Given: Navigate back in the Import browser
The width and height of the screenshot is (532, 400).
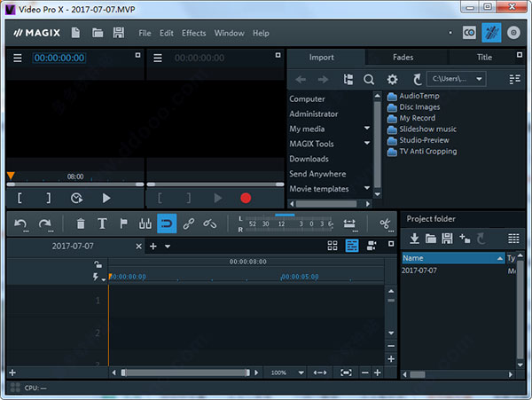Looking at the screenshot, I should pos(301,80).
